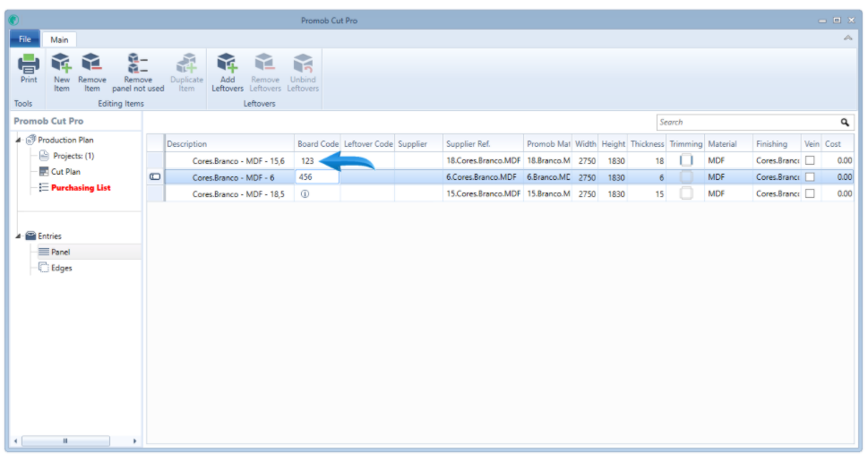Edit Board Code field containing 456
868x454 pixels.
[x=316, y=177]
